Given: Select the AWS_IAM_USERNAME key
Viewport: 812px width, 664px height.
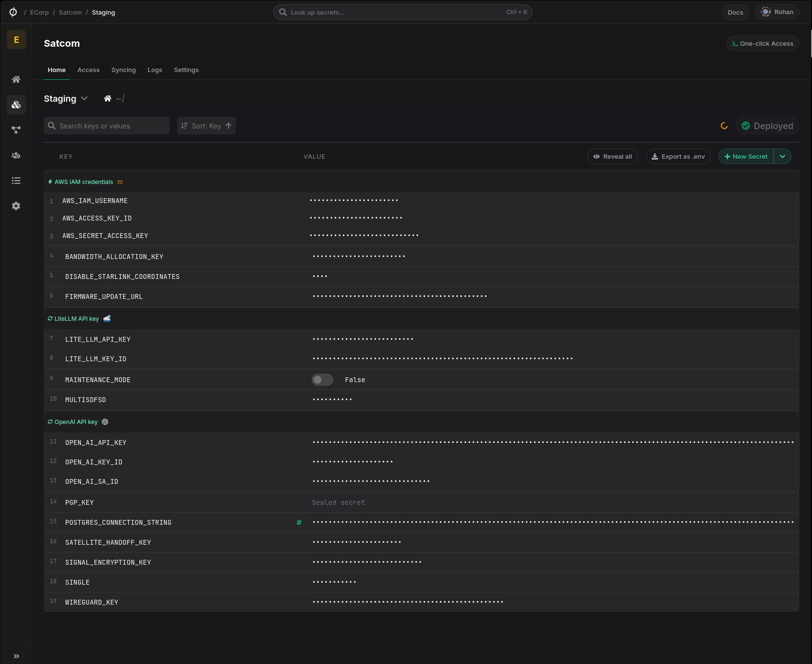Looking at the screenshot, I should coord(95,201).
